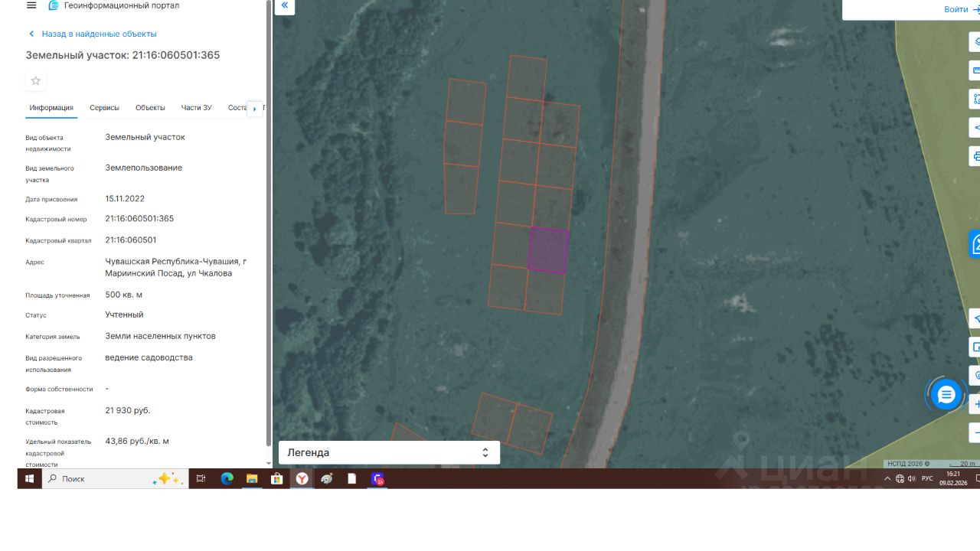980x551 pixels.
Task: Open the Объекты tab
Action: coord(150,108)
